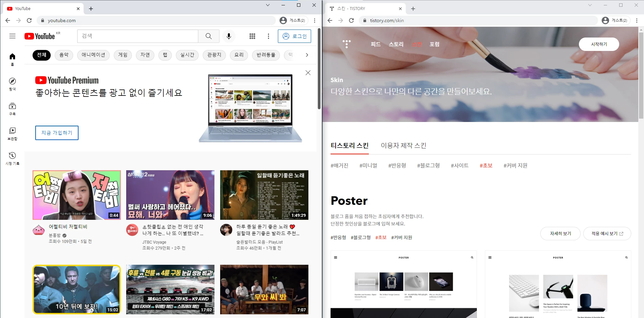This screenshot has width=644, height=318.
Task: Open the 어쩔티비 저쩔티비 video thumbnail
Action: click(77, 195)
